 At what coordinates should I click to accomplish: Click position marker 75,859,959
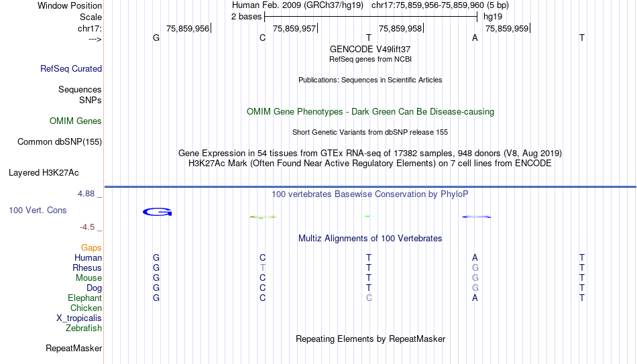pos(507,28)
